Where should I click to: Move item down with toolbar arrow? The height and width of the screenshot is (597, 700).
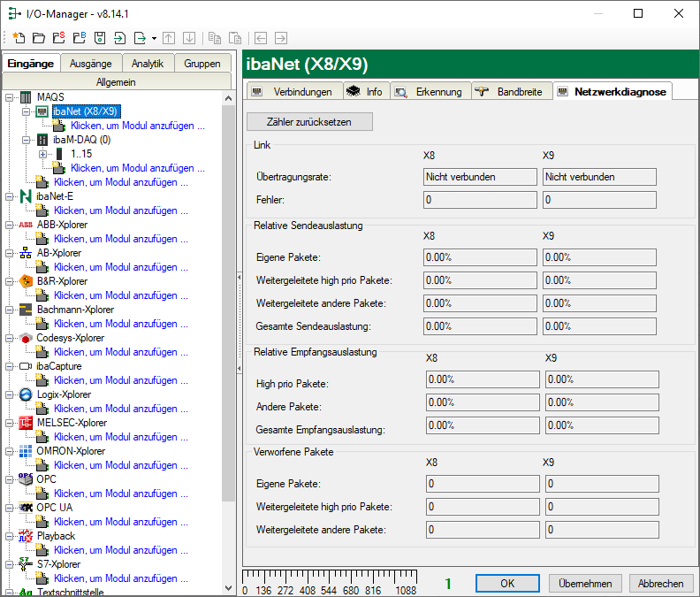[x=189, y=38]
